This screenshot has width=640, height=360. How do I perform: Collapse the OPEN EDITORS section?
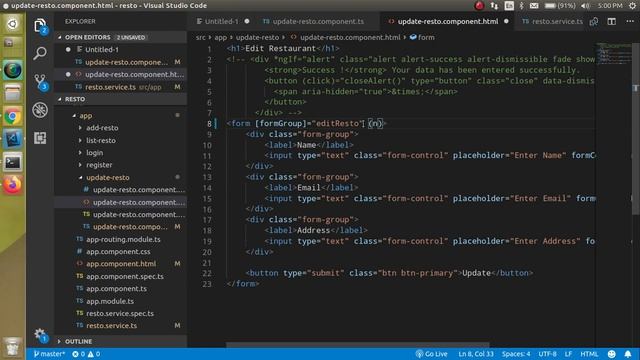pyautogui.click(x=60, y=37)
